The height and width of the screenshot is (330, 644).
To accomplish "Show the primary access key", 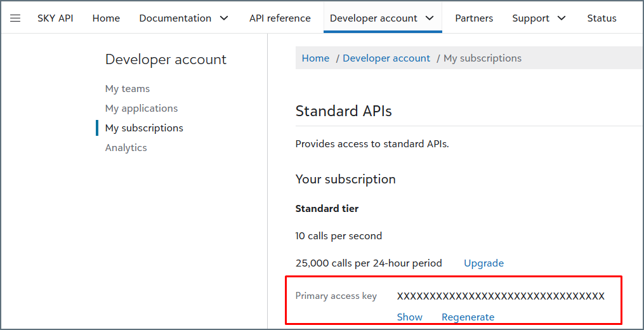I will [x=409, y=317].
